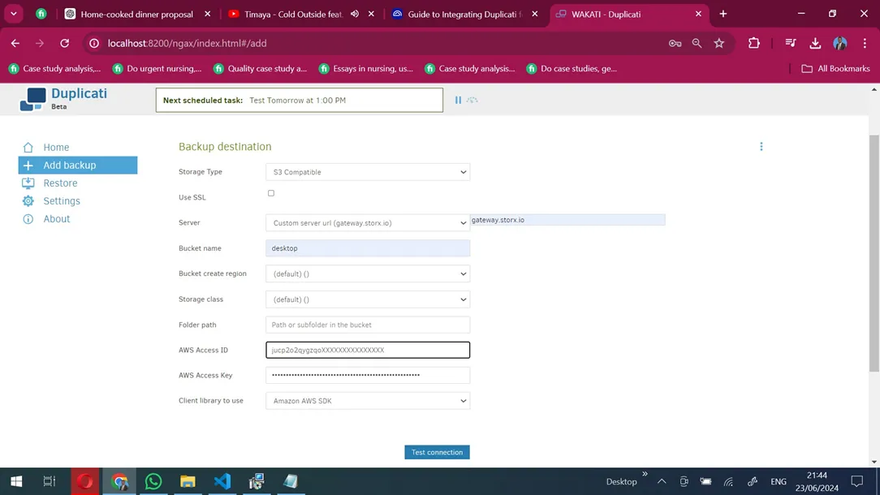Screen dimensions: 880x495
Task: Click the Bucket name field
Action: coord(367,248)
